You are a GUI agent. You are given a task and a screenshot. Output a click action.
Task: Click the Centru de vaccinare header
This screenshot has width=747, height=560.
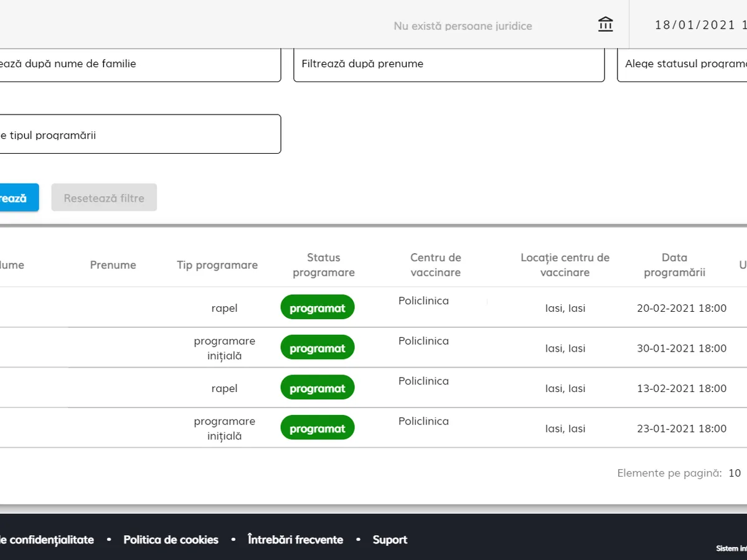[x=436, y=265]
